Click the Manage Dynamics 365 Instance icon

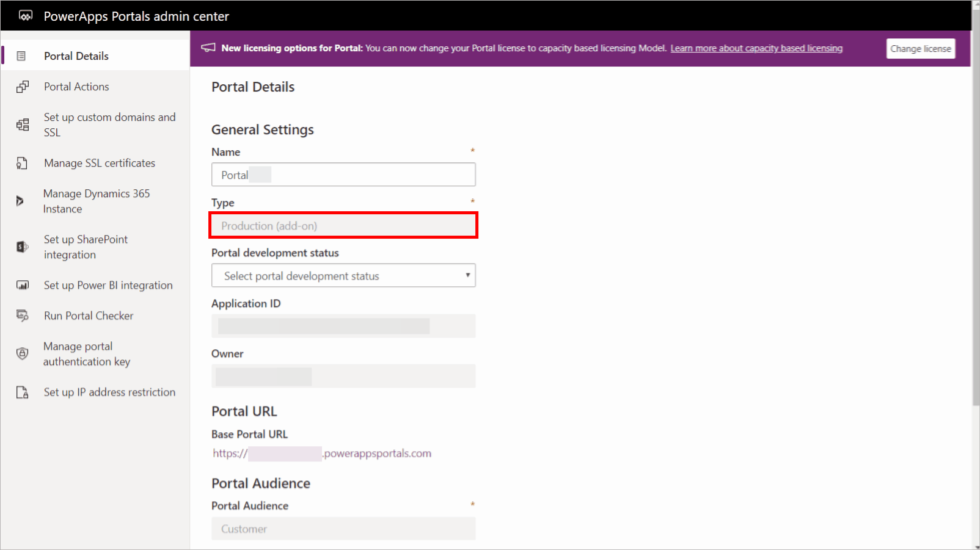click(20, 201)
